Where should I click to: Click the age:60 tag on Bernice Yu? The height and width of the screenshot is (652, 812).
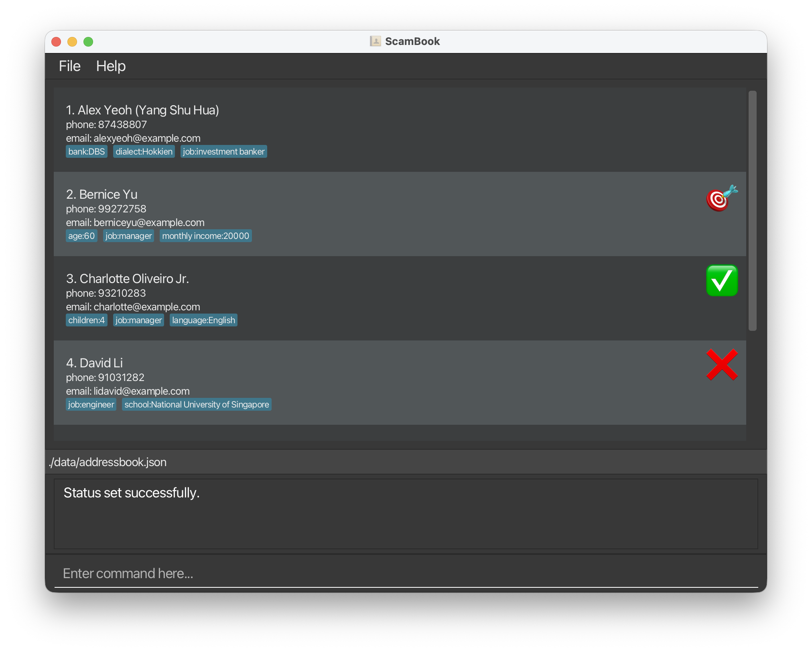tap(81, 236)
